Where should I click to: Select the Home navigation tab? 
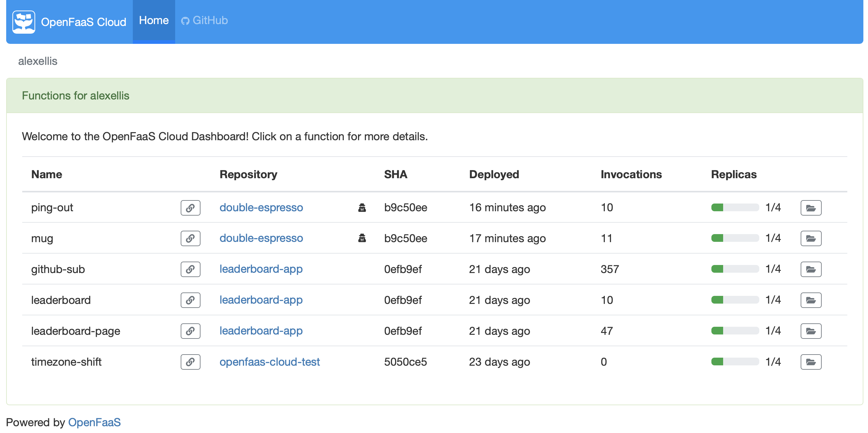coord(154,21)
